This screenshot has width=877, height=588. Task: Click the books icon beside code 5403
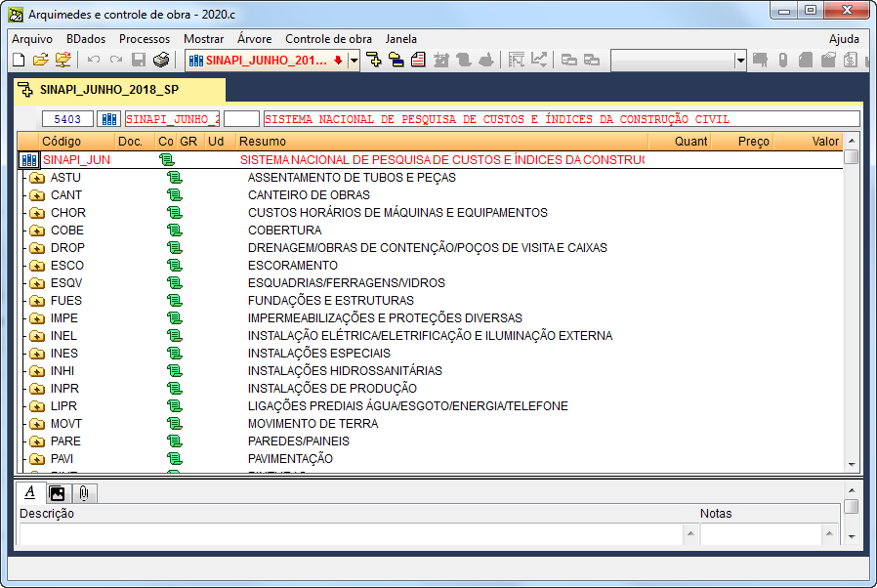point(109,119)
